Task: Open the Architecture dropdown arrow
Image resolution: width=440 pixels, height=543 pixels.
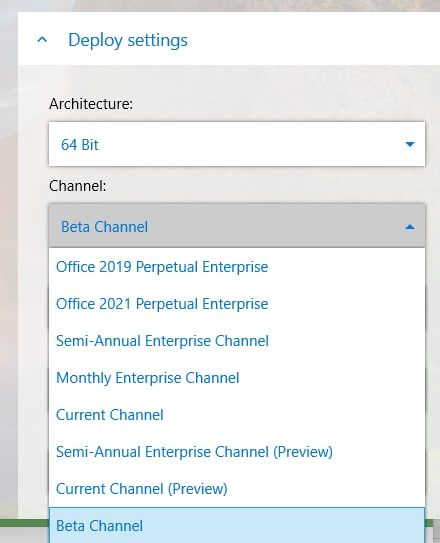Action: point(410,144)
